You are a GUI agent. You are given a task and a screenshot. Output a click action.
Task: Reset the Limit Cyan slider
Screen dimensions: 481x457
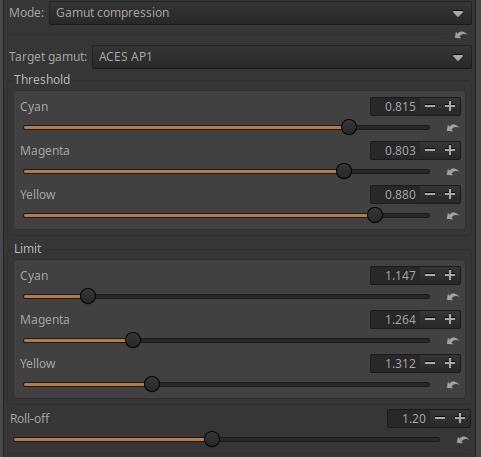tap(452, 297)
